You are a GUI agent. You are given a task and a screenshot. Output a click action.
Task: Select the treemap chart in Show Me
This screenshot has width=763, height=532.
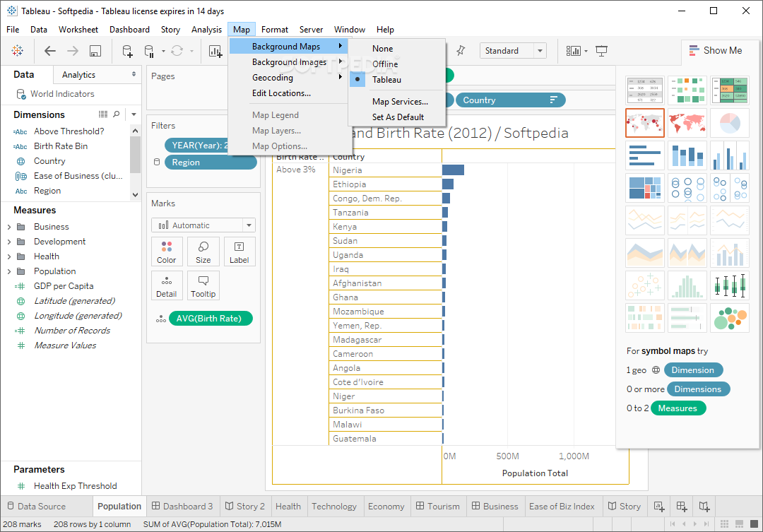tap(645, 188)
